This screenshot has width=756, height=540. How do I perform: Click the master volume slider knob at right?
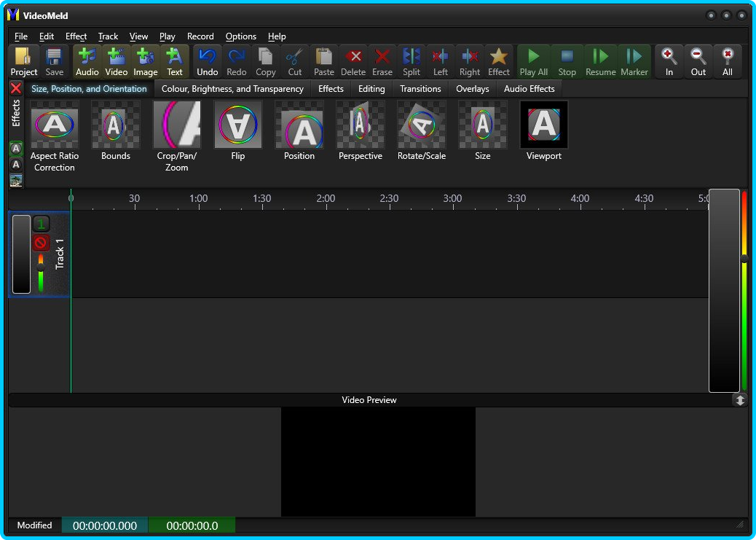(744, 259)
